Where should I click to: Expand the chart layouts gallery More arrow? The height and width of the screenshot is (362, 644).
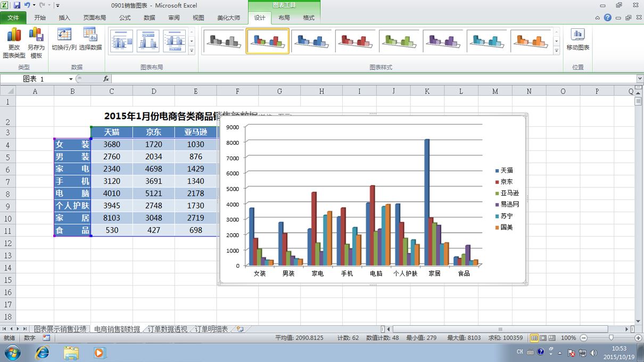[192, 51]
